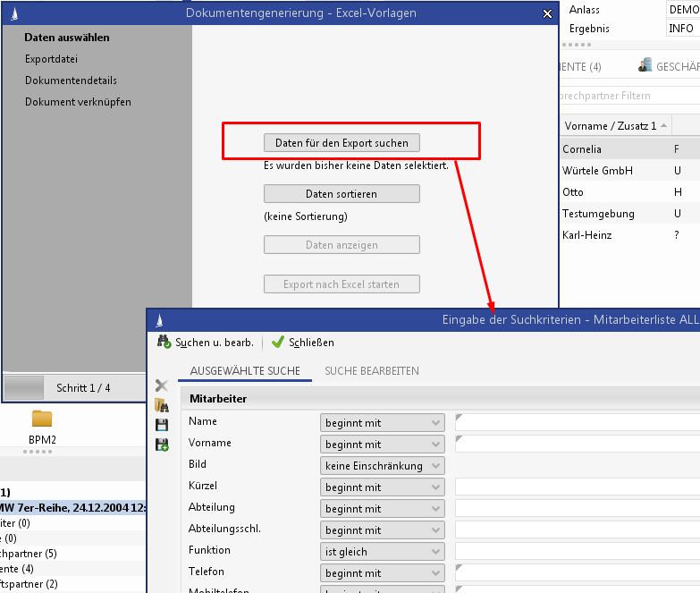Click the gray X delete icon in the search sidebar
This screenshot has width=700, height=593.
162,385
